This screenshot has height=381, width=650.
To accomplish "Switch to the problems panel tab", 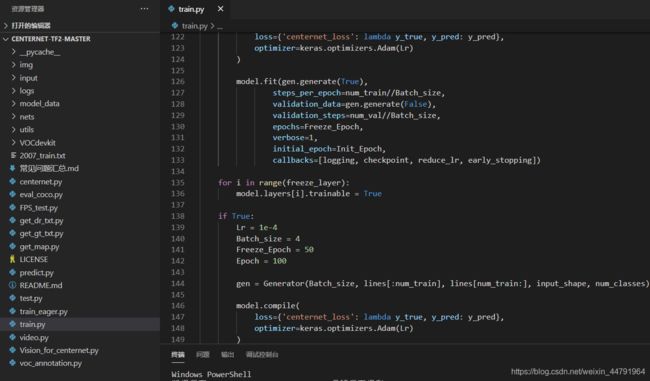I will click(203, 354).
